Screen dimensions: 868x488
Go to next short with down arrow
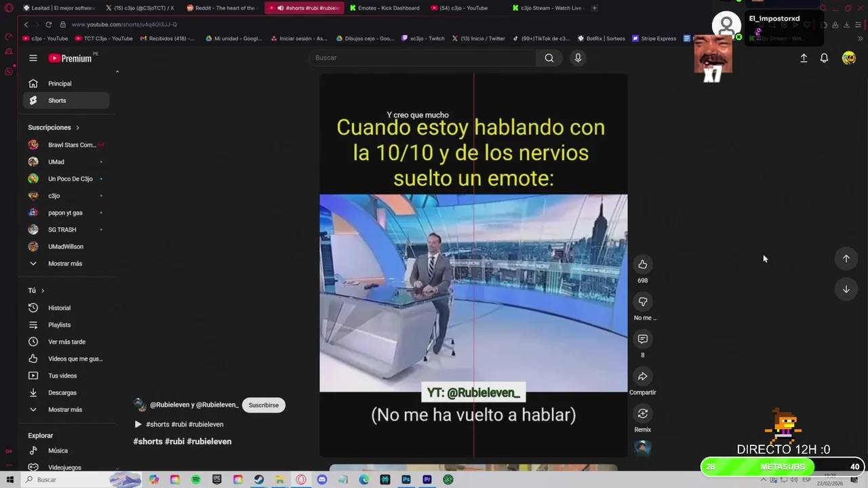coord(846,289)
